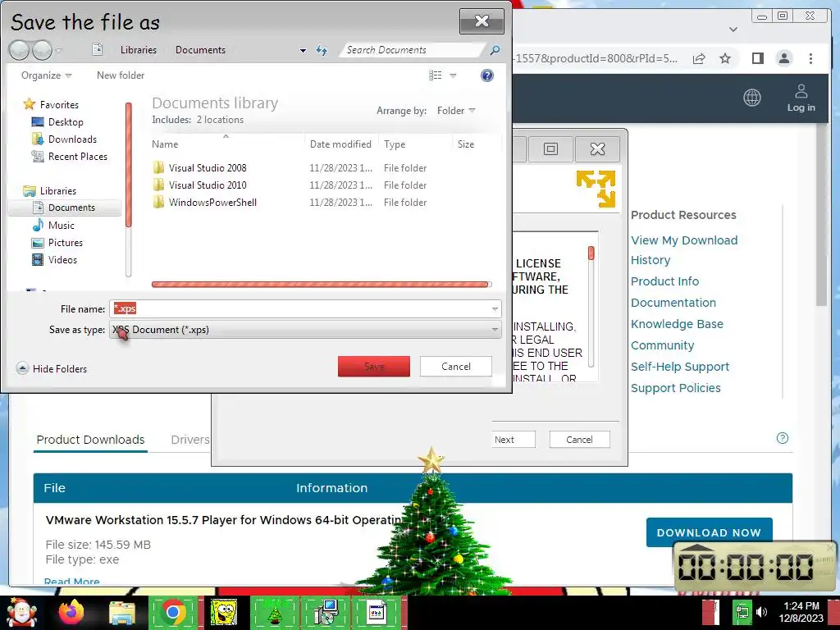Click the back arrow in Save dialog

click(20, 50)
